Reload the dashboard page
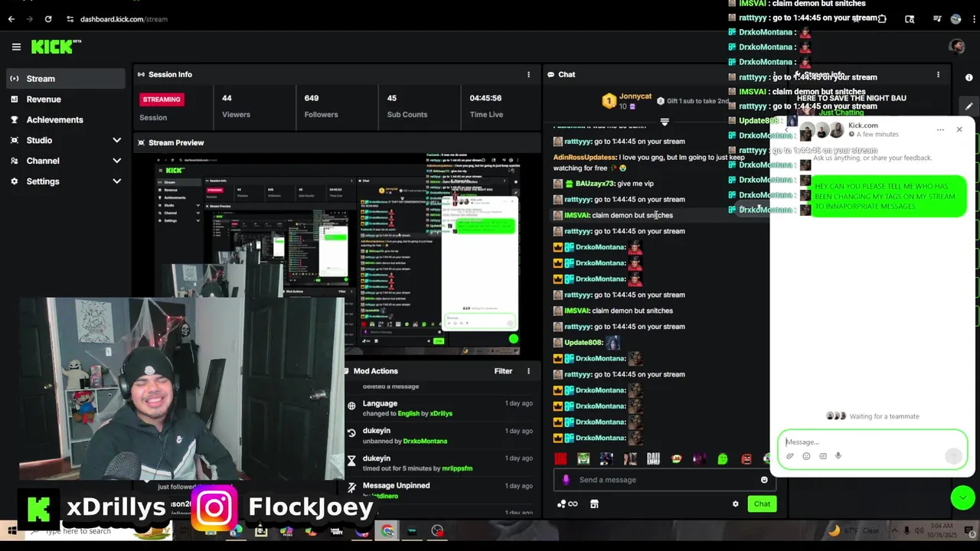This screenshot has height=551, width=980. (x=48, y=18)
